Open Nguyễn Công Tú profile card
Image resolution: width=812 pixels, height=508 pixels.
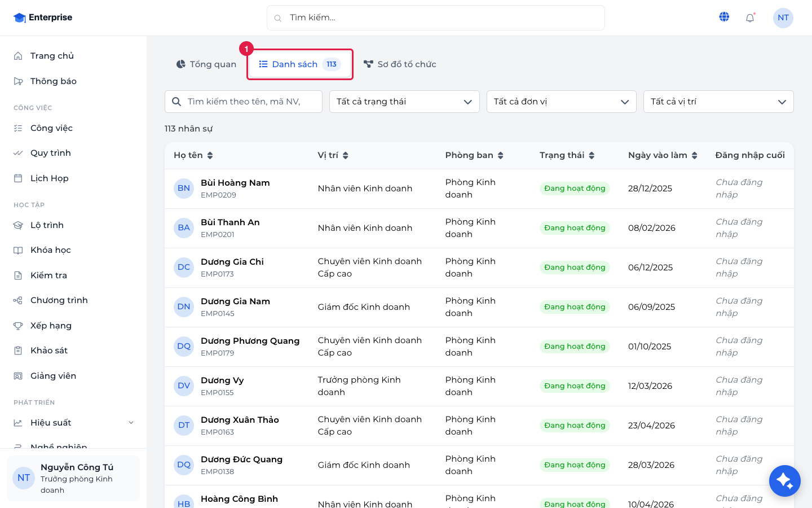coord(73,478)
